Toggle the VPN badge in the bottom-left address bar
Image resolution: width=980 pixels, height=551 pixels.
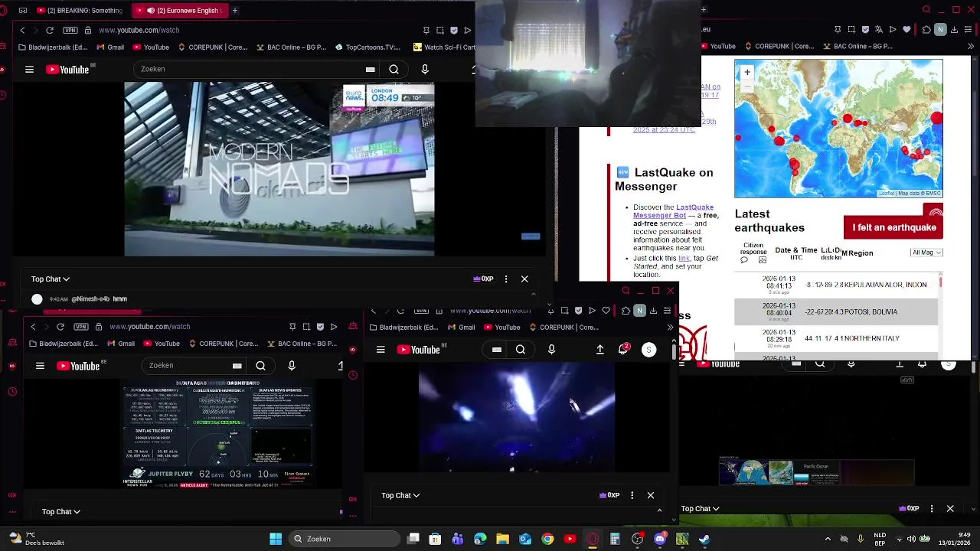click(x=81, y=327)
